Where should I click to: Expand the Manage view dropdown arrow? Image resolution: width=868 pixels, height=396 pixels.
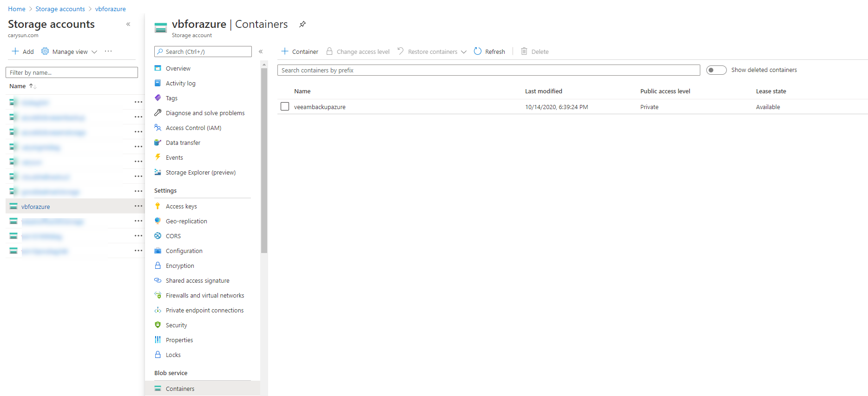point(94,52)
